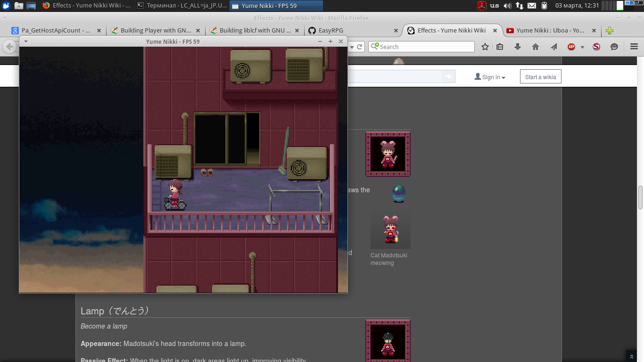Open Firefox downloads arrow icon
This screenshot has width=644, height=362.
tap(518, 47)
